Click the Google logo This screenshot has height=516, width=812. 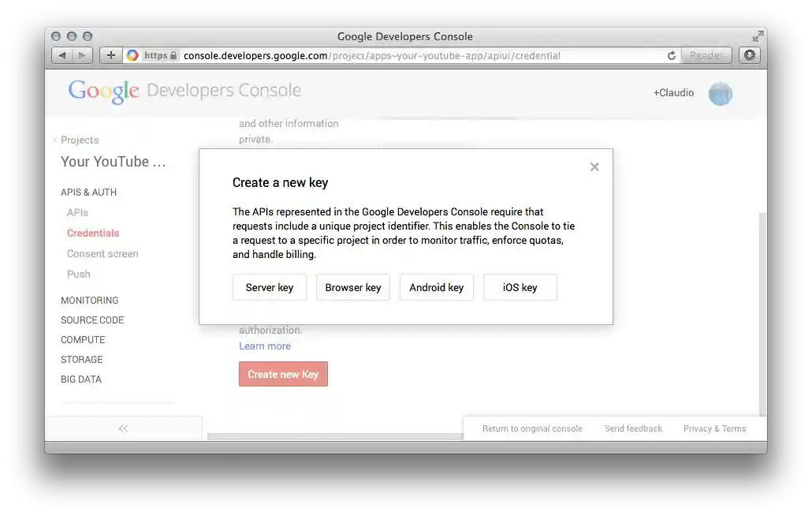103,92
